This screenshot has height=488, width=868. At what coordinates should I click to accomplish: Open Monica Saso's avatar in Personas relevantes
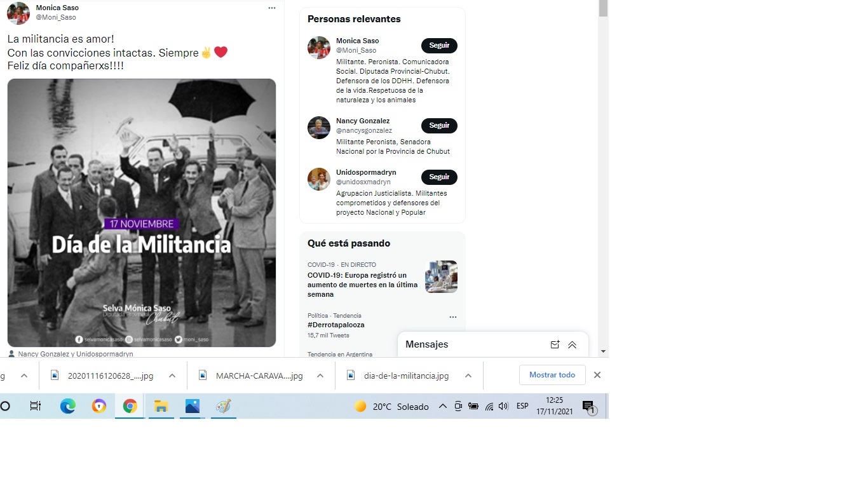pos(319,48)
